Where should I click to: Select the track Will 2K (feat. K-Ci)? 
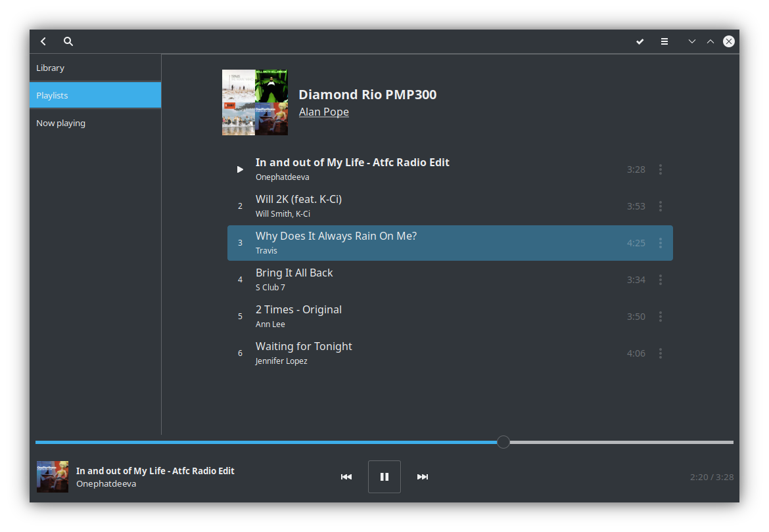(x=450, y=206)
